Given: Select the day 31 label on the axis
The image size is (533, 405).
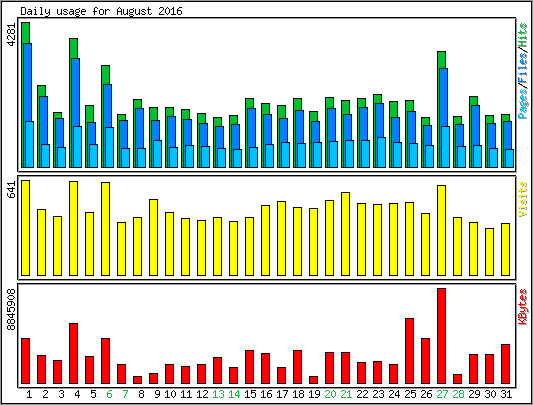Looking at the screenshot, I should (x=506, y=394).
